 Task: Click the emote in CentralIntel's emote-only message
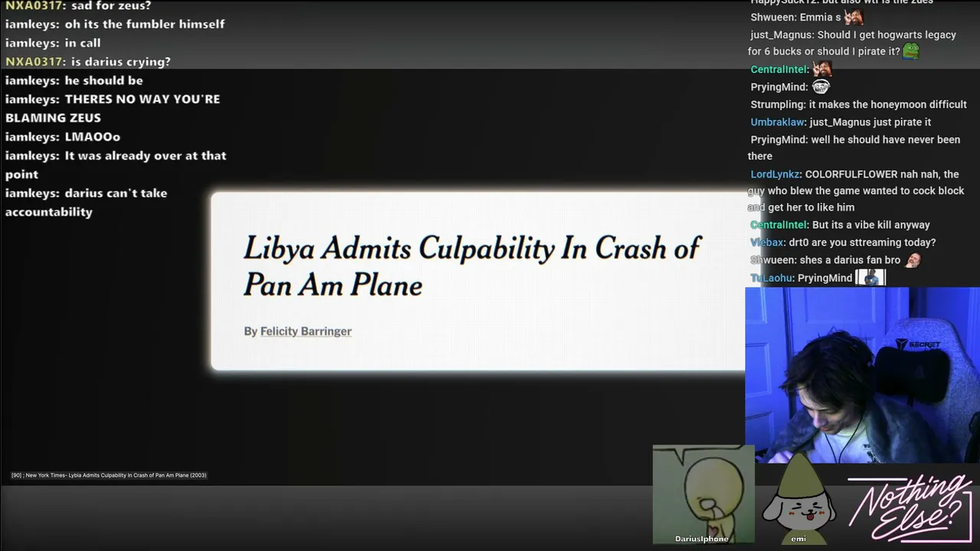[x=822, y=69]
